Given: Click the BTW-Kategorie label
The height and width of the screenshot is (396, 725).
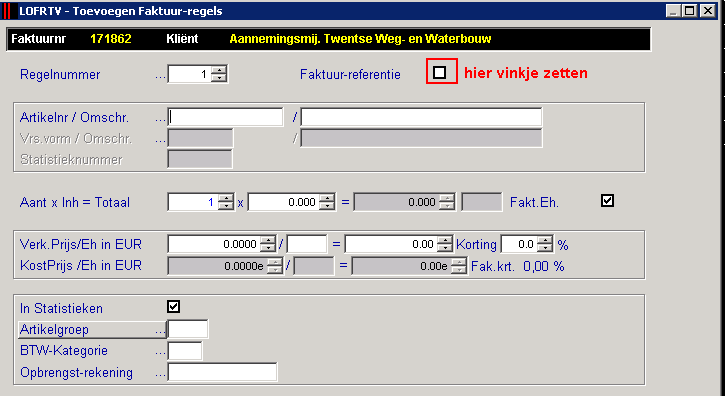Looking at the screenshot, I should (64, 351).
